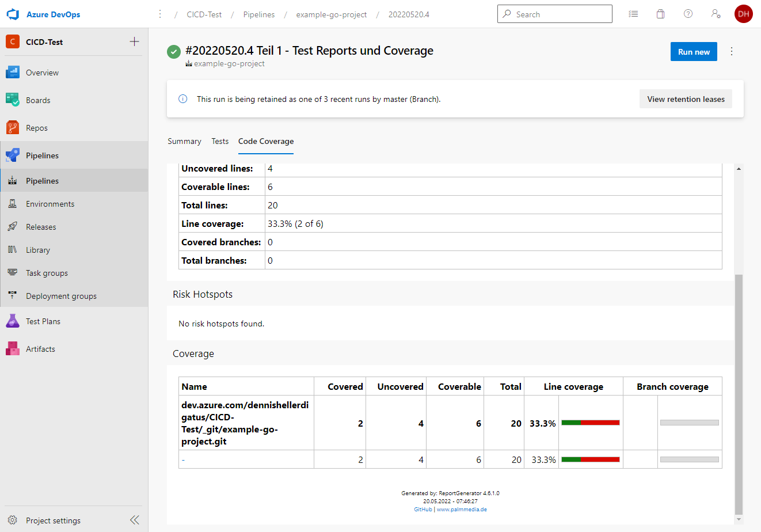This screenshot has width=761, height=532.
Task: Switch to the Summary tab
Action: click(x=184, y=141)
